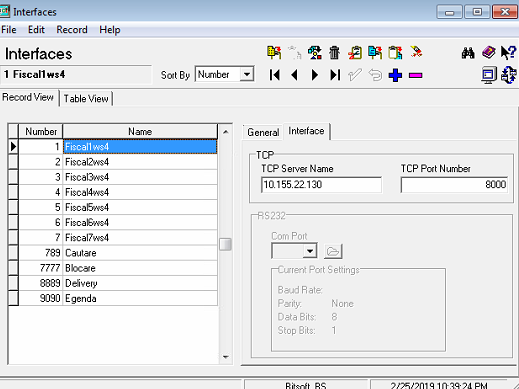
Task: Maximize the Interfaces window
Action: (477, 12)
